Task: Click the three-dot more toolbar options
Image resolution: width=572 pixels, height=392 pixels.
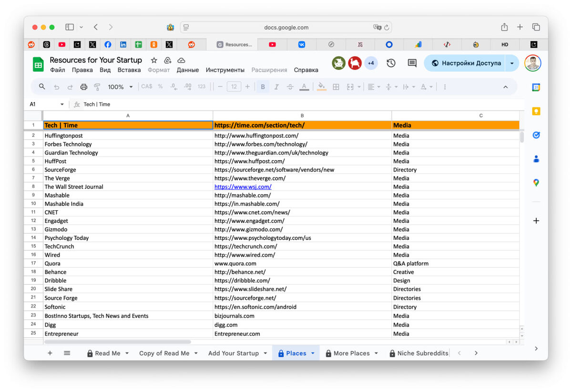Action: [445, 87]
